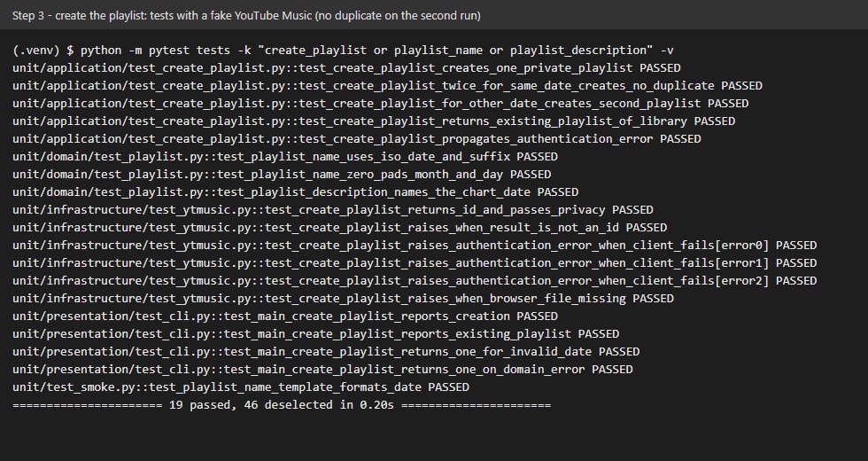Click the client_fails[error2] test line
This screenshot has width=868, height=461.
coord(415,280)
